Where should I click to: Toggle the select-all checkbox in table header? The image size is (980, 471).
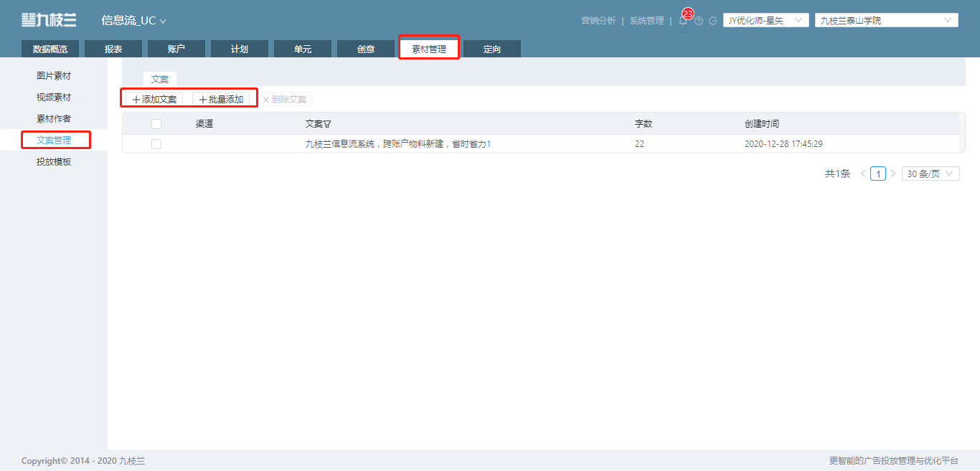(156, 124)
